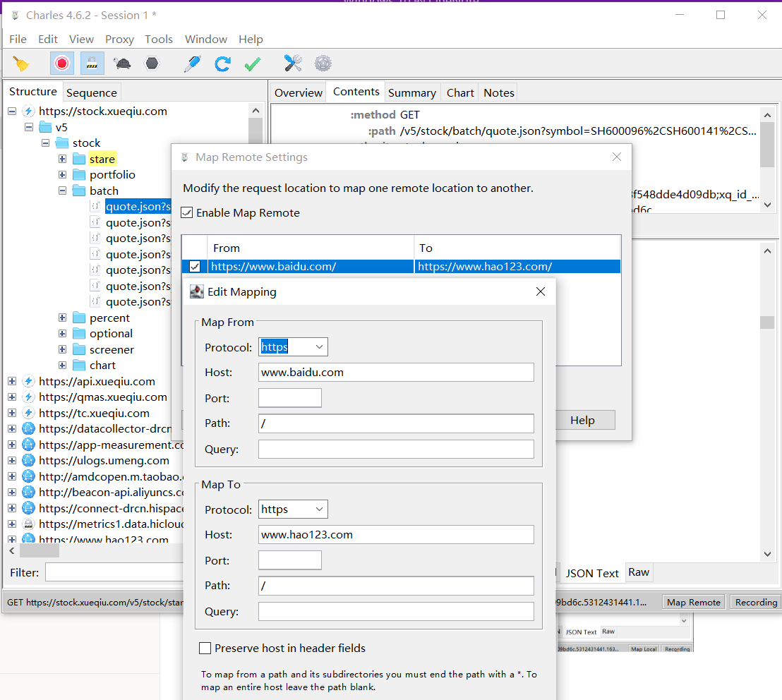Click the Compose pen icon

(193, 64)
